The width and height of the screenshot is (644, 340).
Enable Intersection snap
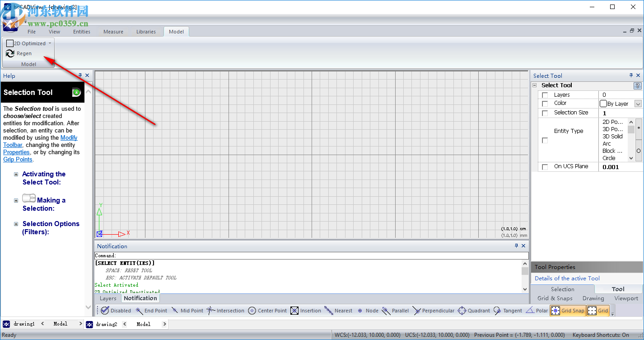point(225,311)
